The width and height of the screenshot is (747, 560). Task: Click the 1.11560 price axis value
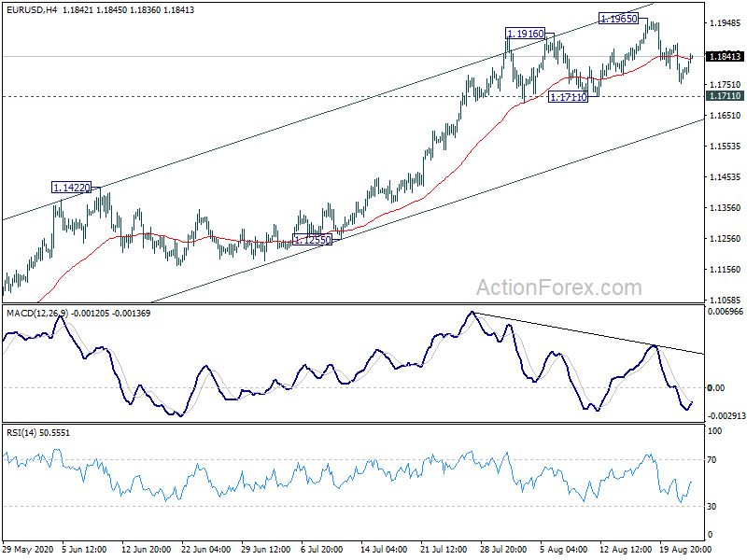(726, 270)
